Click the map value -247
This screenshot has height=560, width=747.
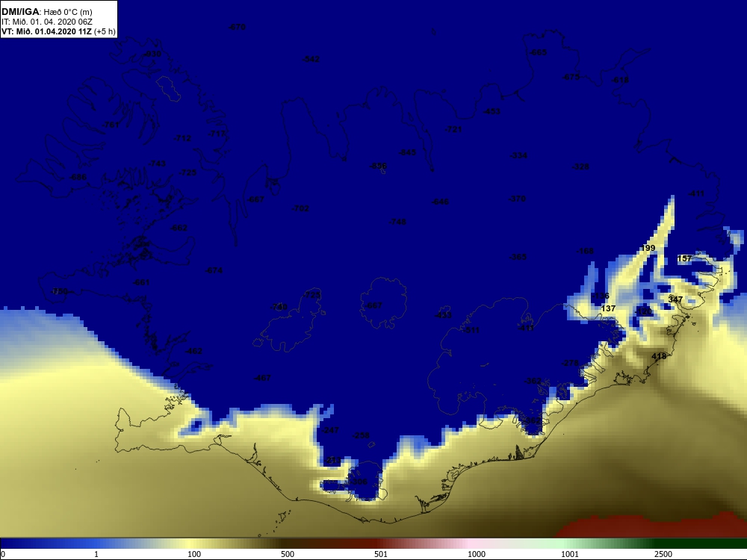331,430
